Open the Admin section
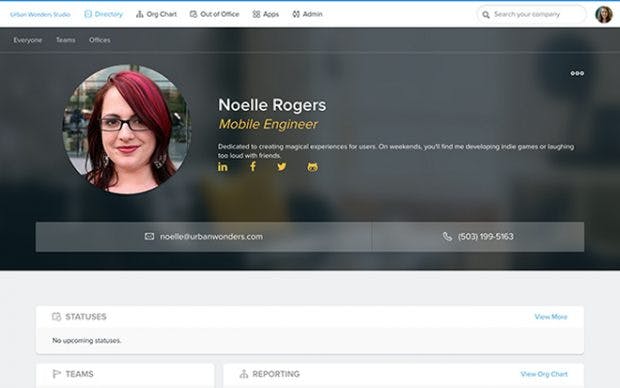Viewport: 620px width, 388px height. [x=307, y=14]
